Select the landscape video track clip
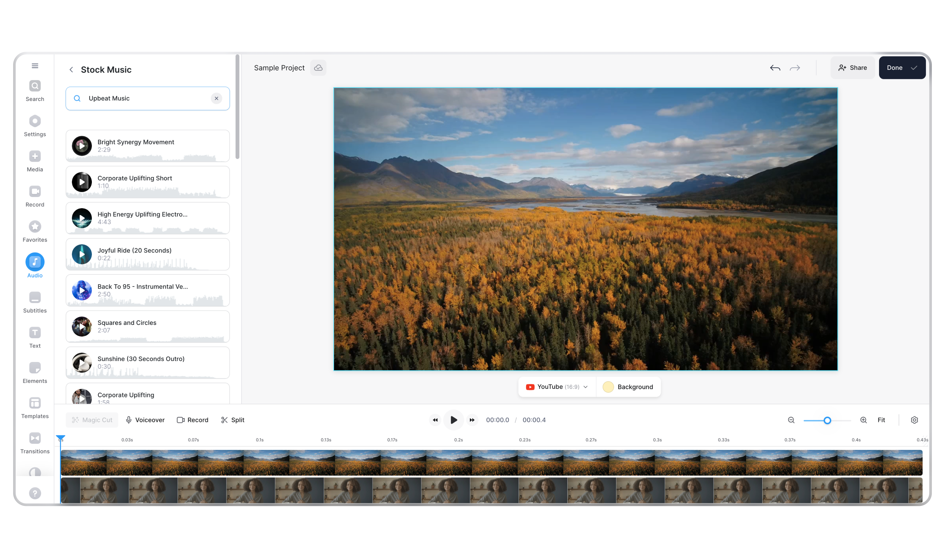This screenshot has height=560, width=945. coord(491,462)
